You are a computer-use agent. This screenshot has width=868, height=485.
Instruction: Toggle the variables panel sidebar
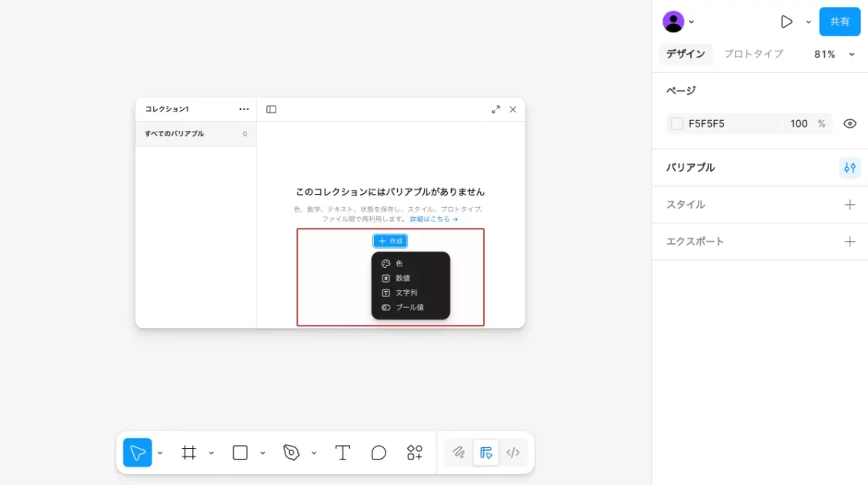pos(272,109)
